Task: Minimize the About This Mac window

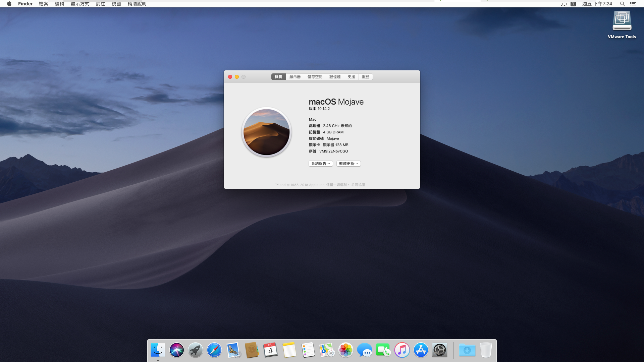Action: coord(237,77)
